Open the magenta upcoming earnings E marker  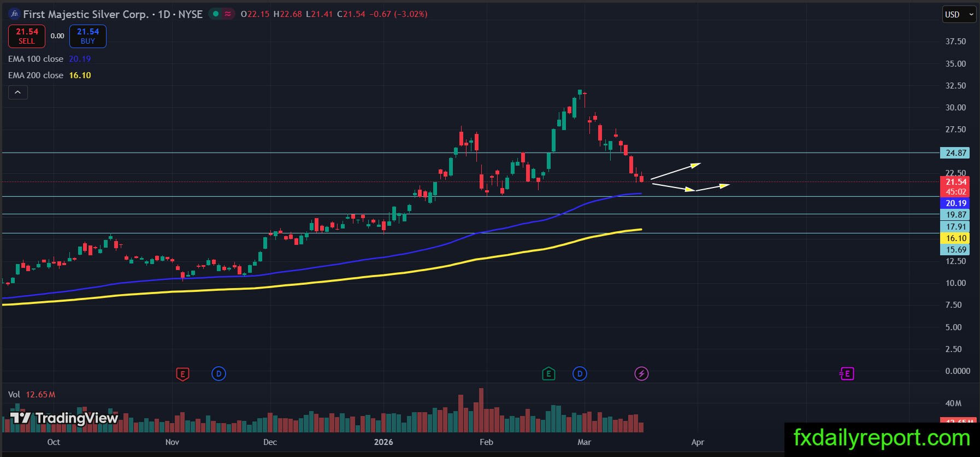point(846,374)
